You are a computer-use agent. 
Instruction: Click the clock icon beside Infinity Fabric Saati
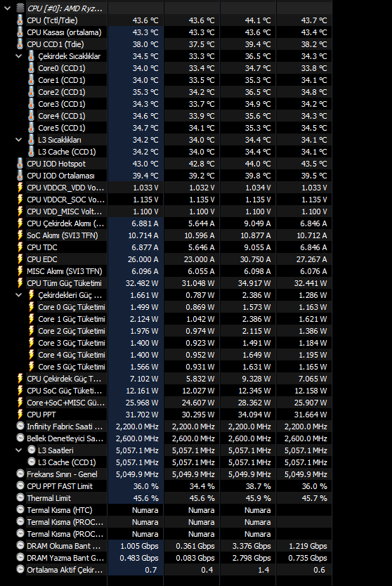point(20,426)
